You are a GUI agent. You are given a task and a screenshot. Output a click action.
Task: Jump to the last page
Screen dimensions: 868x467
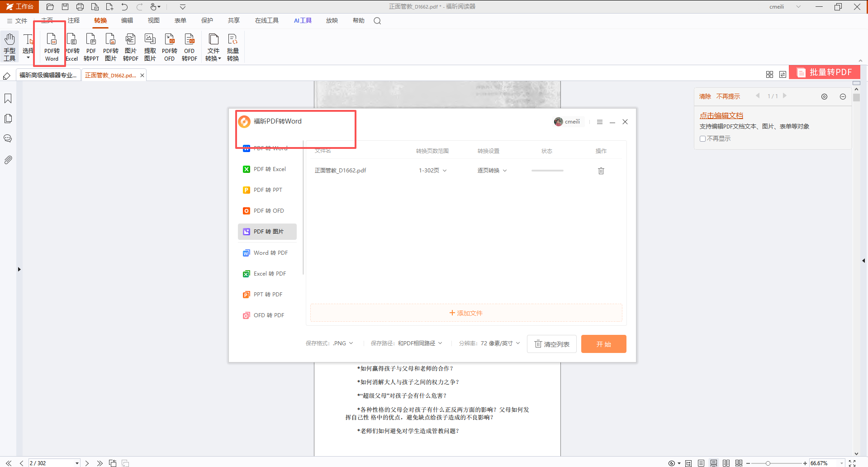[100, 463]
